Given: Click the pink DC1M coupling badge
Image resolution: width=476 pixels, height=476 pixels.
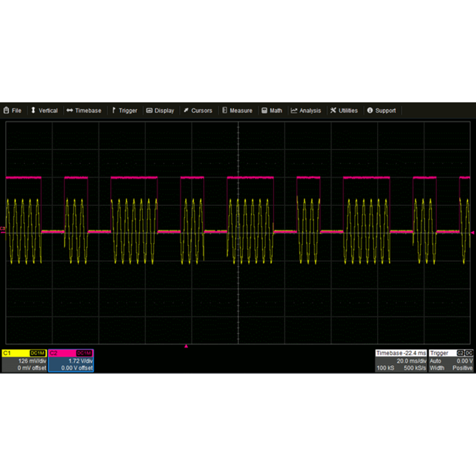Looking at the screenshot, I should pyautogui.click(x=84, y=353).
